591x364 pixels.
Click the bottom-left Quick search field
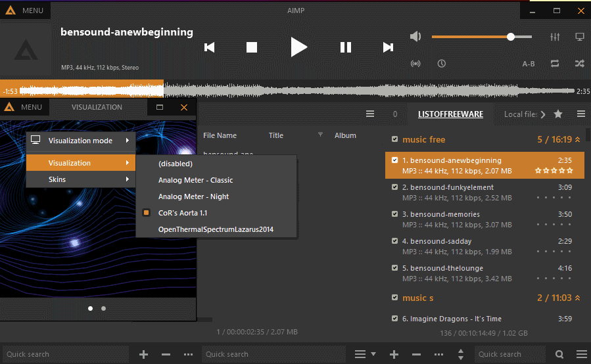(66, 354)
